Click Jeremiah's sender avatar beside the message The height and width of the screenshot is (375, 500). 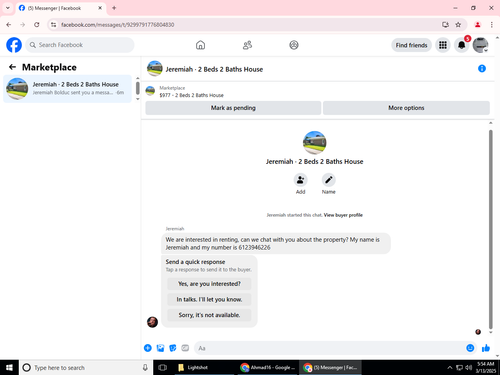coord(152,322)
